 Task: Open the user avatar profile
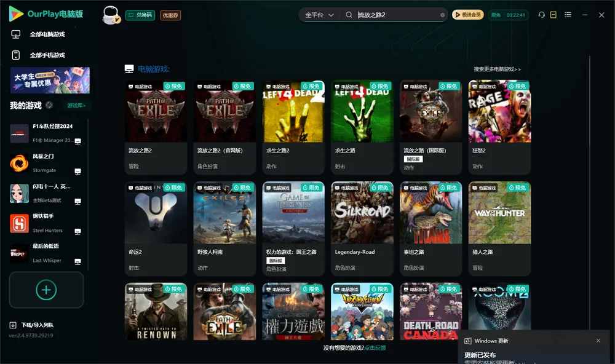pyautogui.click(x=111, y=15)
